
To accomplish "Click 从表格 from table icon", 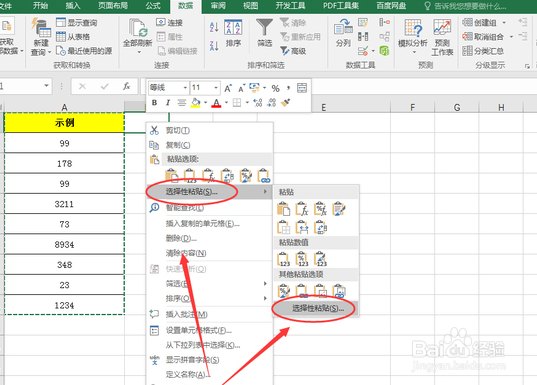I will click(x=73, y=37).
